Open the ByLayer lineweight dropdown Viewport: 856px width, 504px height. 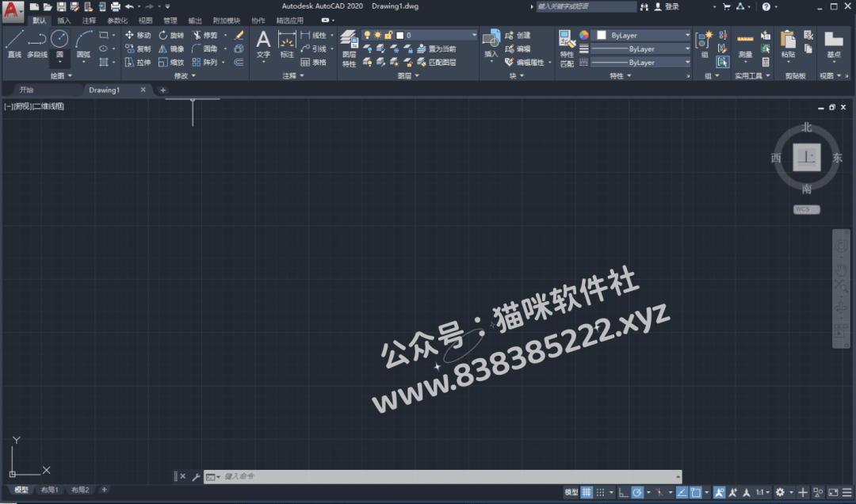[x=641, y=48]
